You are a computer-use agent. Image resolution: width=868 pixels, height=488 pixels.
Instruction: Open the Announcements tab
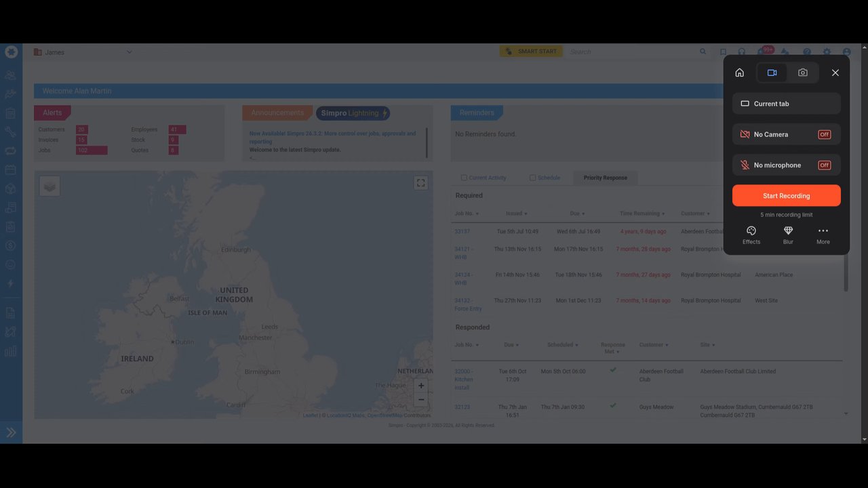[277, 113]
